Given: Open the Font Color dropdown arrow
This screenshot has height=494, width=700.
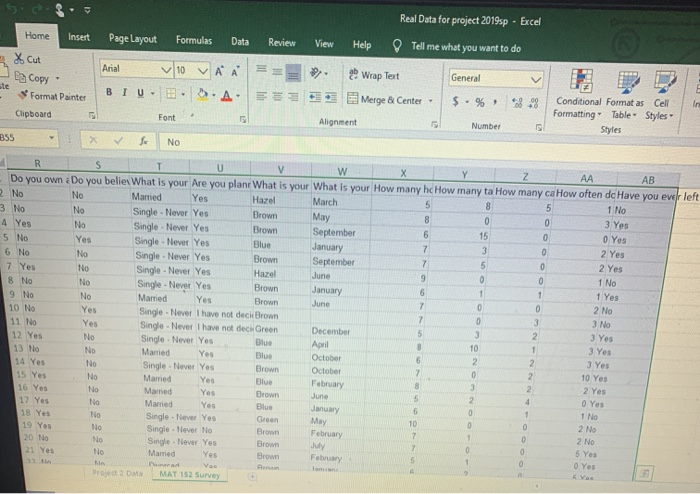Looking at the screenshot, I should click(238, 96).
